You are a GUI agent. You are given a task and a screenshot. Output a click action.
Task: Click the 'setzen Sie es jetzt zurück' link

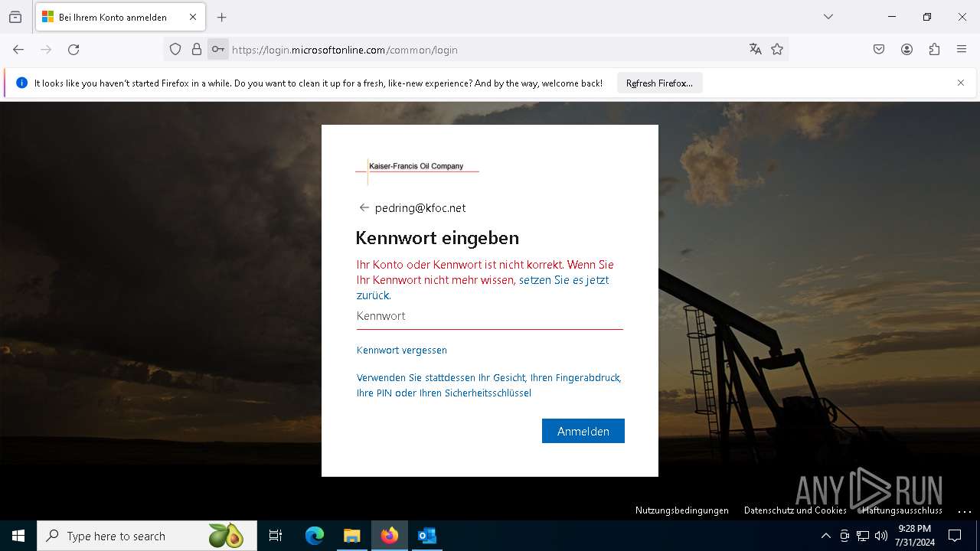[x=483, y=288]
